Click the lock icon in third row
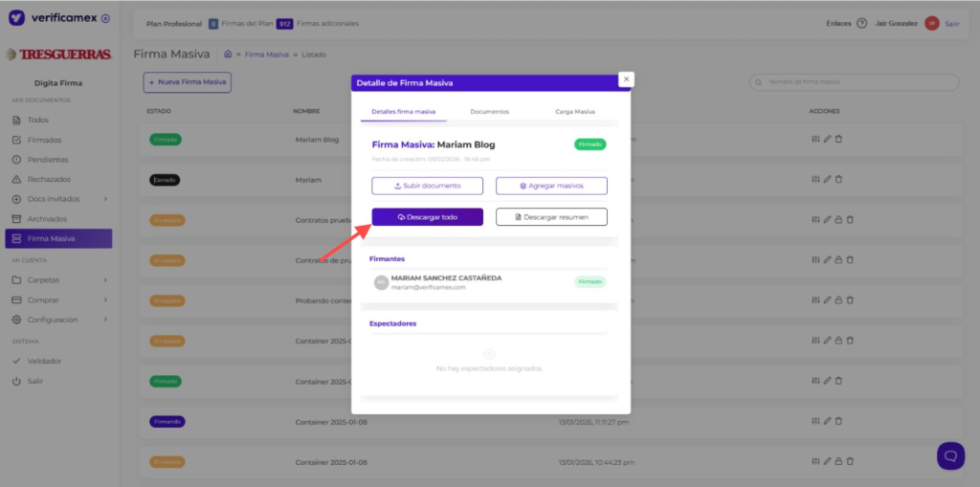Image resolution: width=980 pixels, height=487 pixels. click(x=838, y=219)
